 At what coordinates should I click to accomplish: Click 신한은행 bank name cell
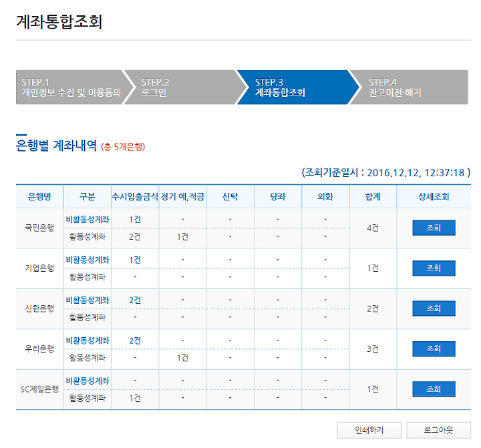pyautogui.click(x=39, y=308)
